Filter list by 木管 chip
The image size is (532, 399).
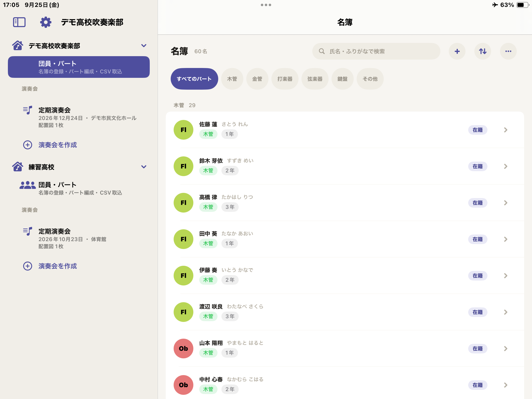(232, 79)
